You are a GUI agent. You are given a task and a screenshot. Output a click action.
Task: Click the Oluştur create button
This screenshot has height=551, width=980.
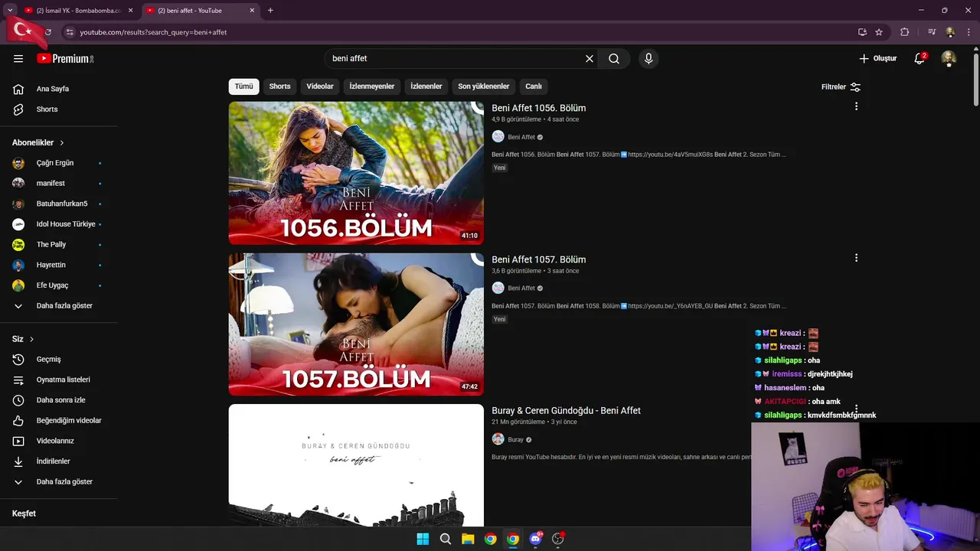pyautogui.click(x=877, y=58)
